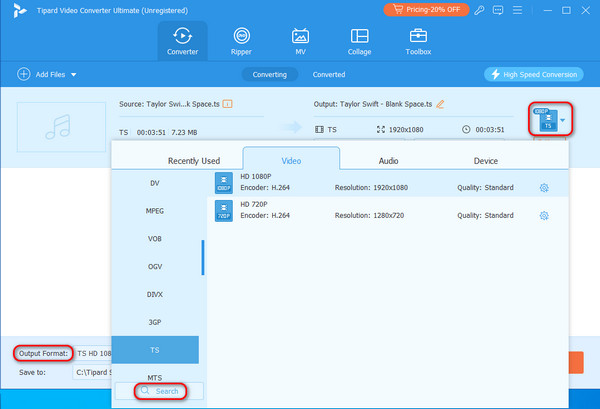Choose the HD 1080P preset
The height and width of the screenshot is (409, 600).
pyautogui.click(x=387, y=183)
